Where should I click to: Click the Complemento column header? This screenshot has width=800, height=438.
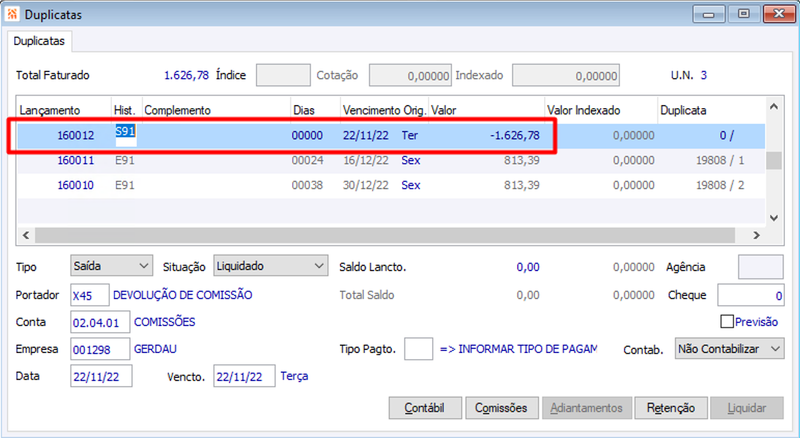[216, 110]
